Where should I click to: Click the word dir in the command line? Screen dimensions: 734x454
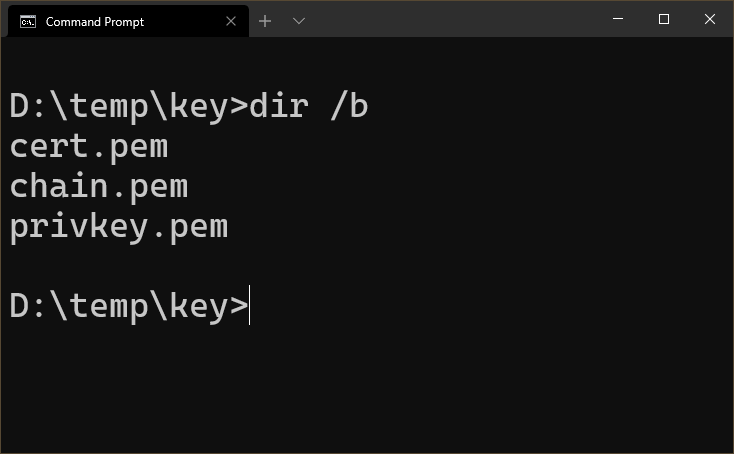[x=279, y=106]
